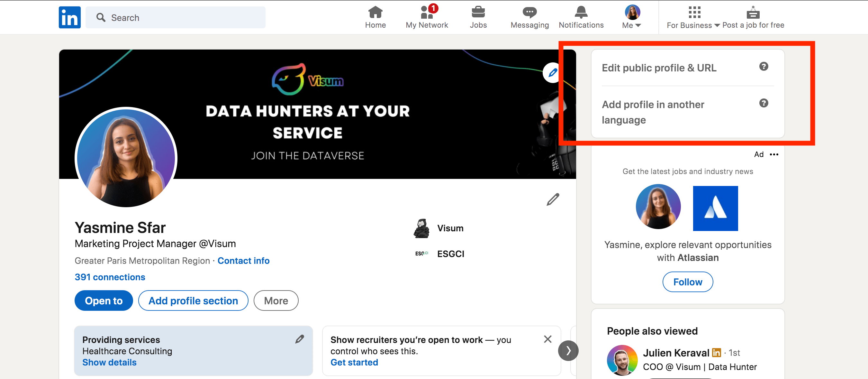Screen dimensions: 868x379
Task: Open Edit public profile & URL
Action: tap(659, 68)
